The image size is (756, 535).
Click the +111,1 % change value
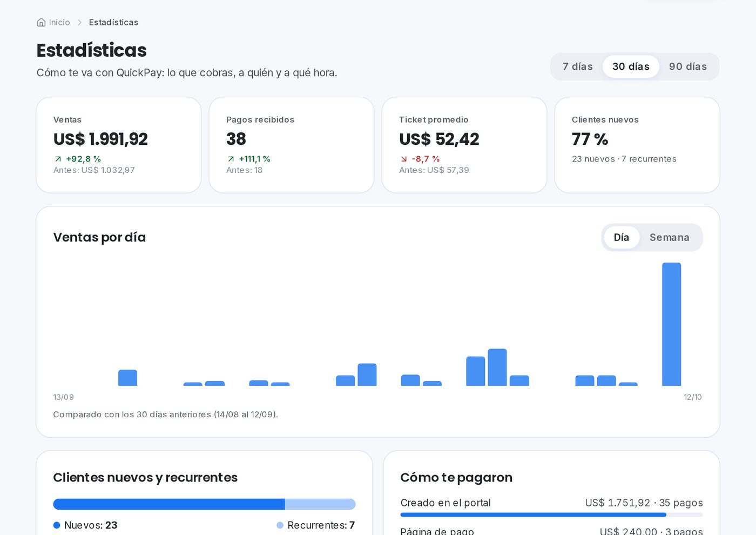pyautogui.click(x=255, y=159)
